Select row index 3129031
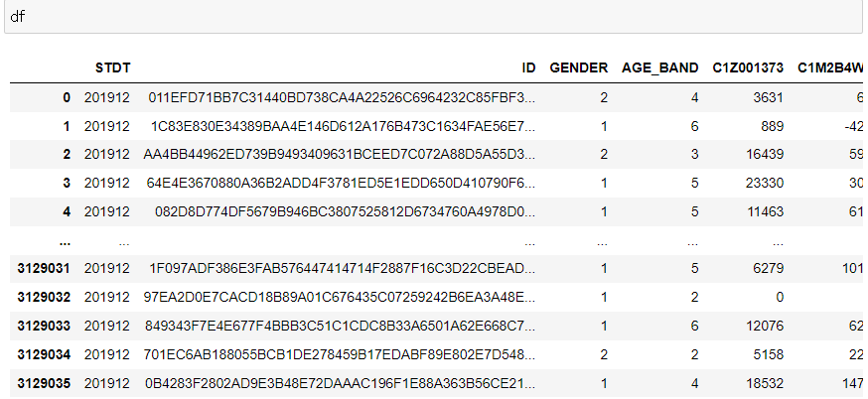Screen dimensions: 868x399 pyautogui.click(x=44, y=268)
